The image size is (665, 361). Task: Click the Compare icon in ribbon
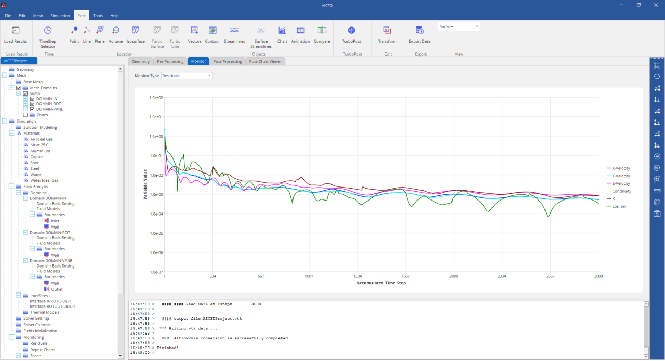click(x=321, y=30)
